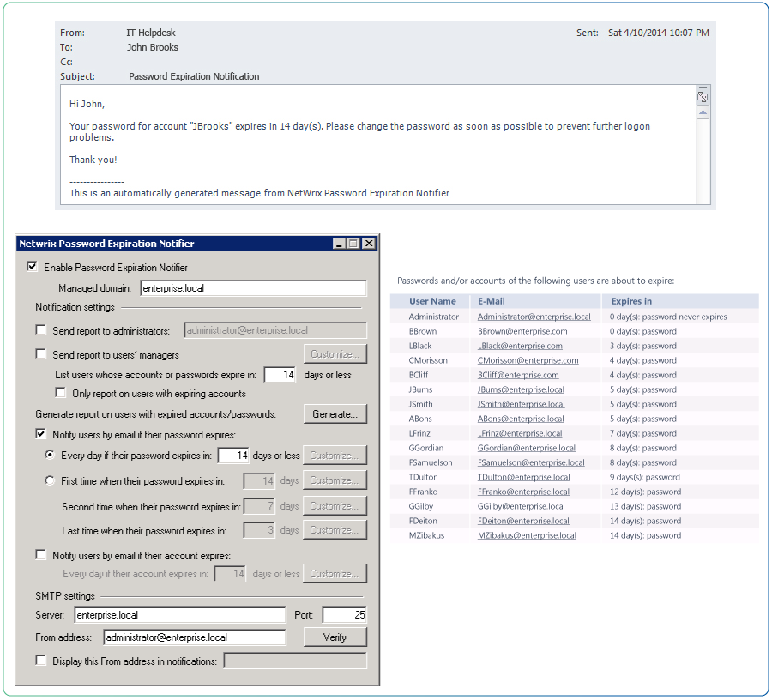
Task: Close the Netwrix Password Expiration Notifier dialog
Action: click(368, 244)
